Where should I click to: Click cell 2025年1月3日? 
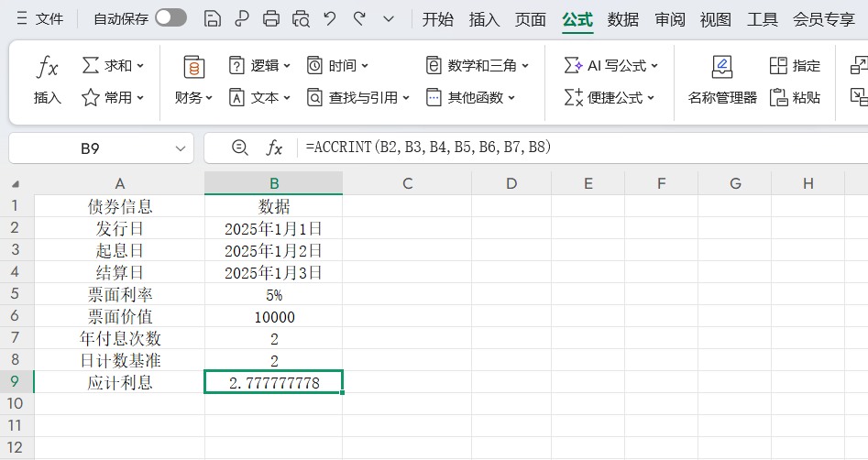274,272
